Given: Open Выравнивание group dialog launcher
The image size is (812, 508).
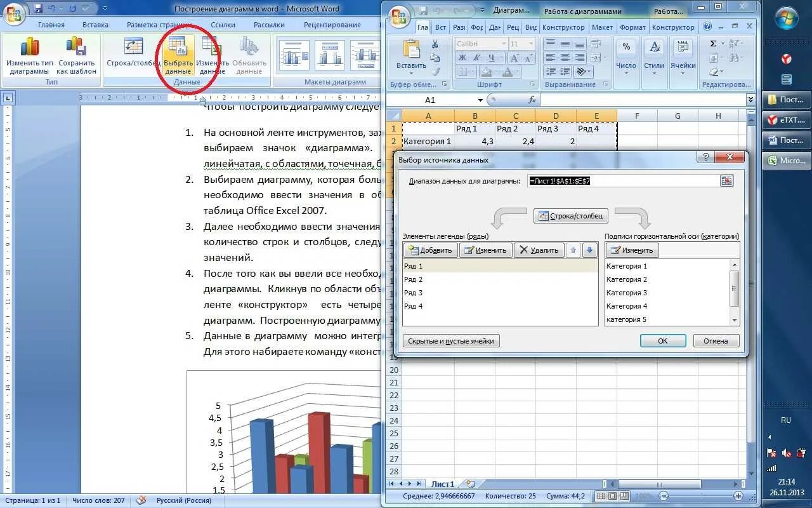Looking at the screenshot, I should [x=605, y=84].
